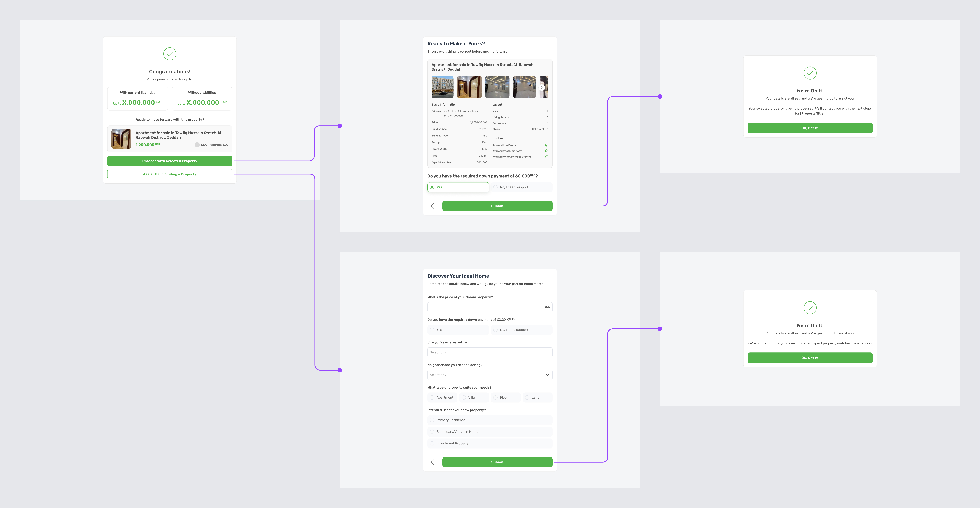Click the checkmark icon on the lower We're On It card
980x508 pixels.
(810, 308)
